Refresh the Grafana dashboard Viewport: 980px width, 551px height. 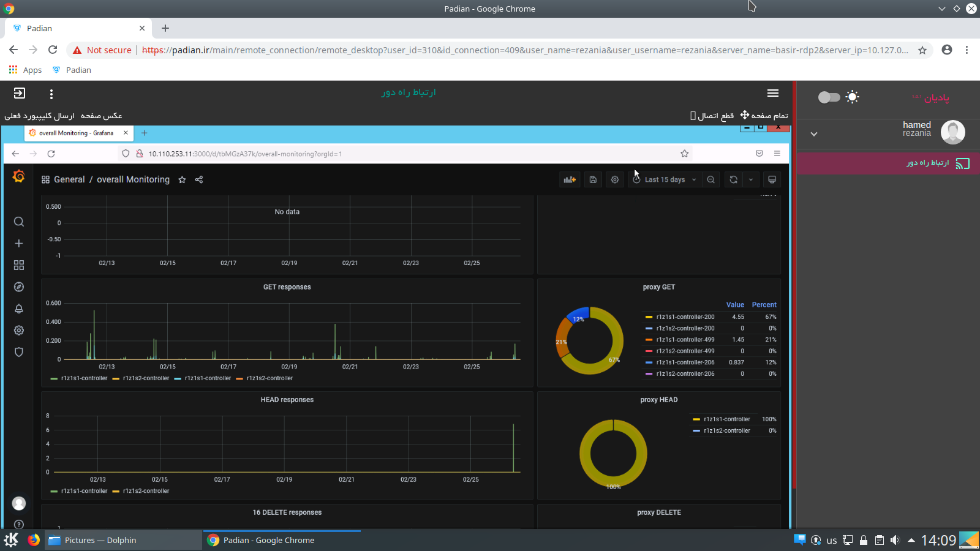point(733,179)
